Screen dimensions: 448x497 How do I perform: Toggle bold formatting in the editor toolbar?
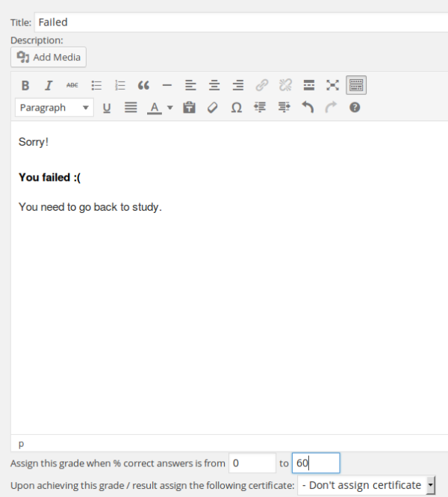coord(25,85)
